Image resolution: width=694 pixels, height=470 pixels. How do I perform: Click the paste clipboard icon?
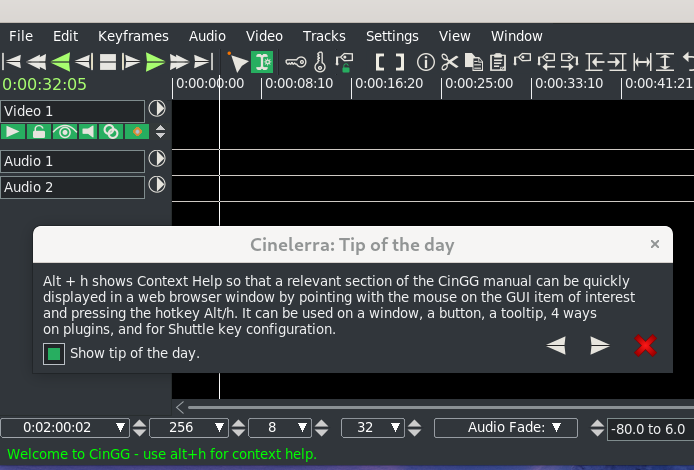pos(497,62)
